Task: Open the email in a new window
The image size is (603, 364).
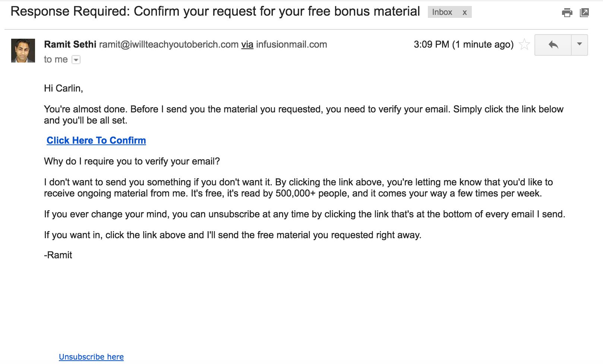Action: [x=584, y=13]
